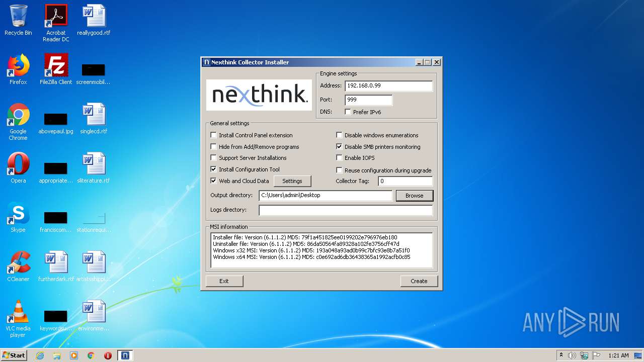The width and height of the screenshot is (644, 362).
Task: Open the Start menu
Action: coord(14,355)
